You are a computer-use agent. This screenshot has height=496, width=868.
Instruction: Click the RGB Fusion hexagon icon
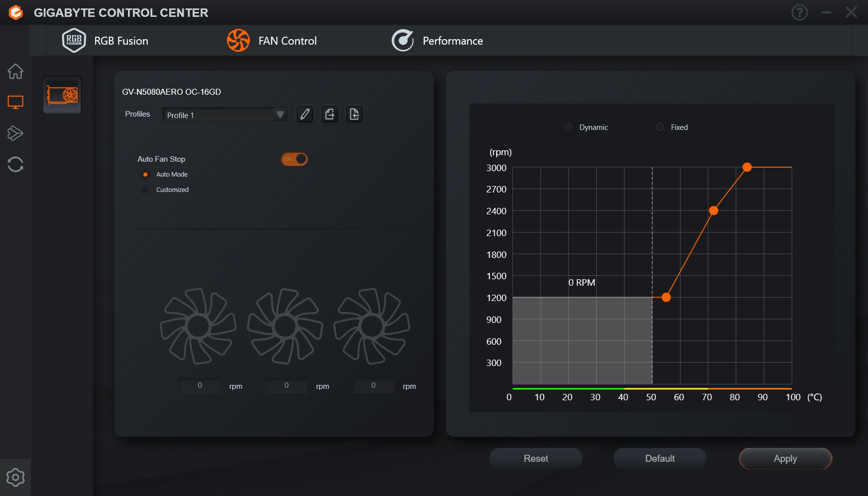pyautogui.click(x=74, y=41)
